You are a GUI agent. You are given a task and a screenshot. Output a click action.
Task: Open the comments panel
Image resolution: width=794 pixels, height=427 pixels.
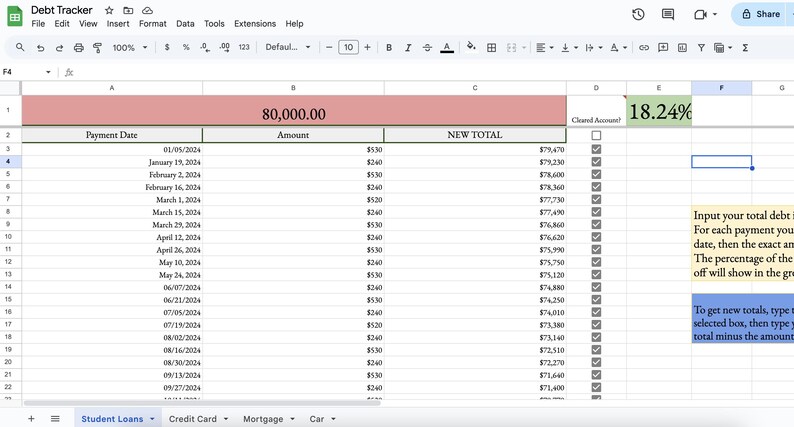click(x=668, y=14)
